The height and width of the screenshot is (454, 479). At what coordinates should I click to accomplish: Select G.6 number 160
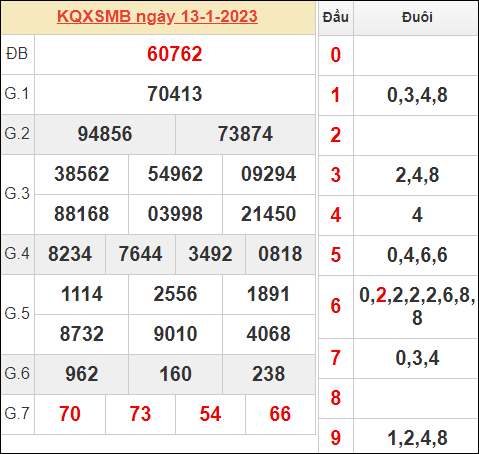[175, 374]
